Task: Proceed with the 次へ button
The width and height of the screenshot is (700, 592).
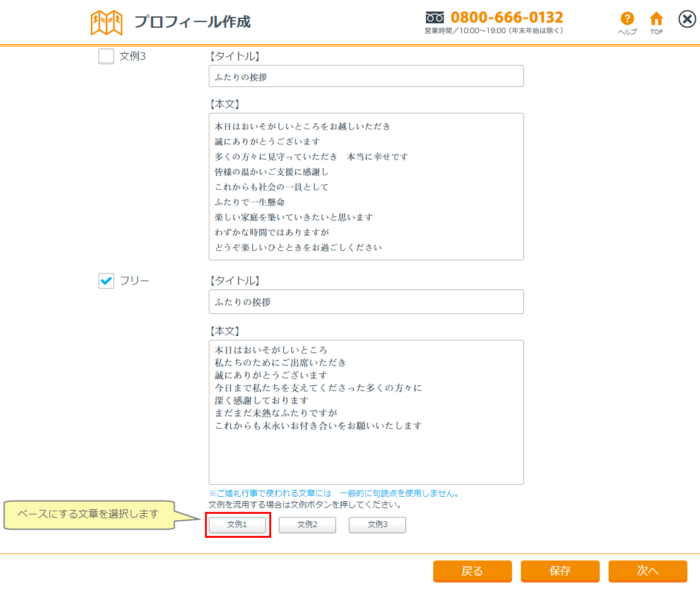Action: click(648, 571)
